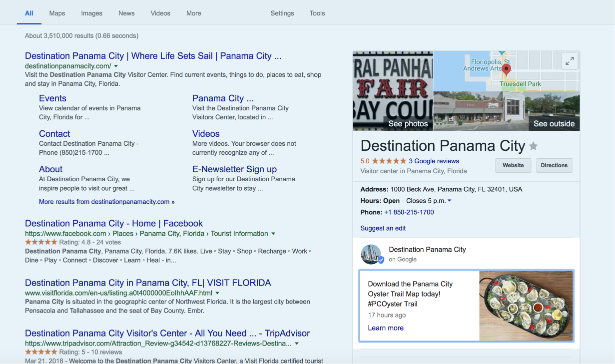The image size is (615, 364).
Task: Switch to the Maps tab
Action: coord(57,13)
